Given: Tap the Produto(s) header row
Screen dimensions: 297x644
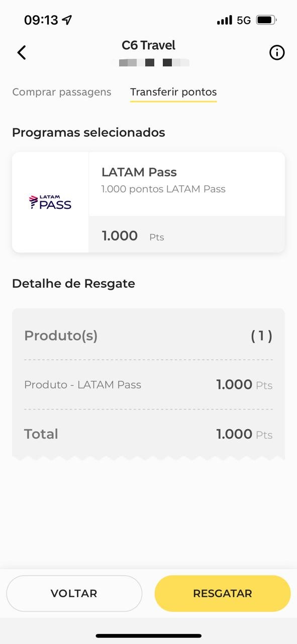Looking at the screenshot, I should tap(148, 336).
